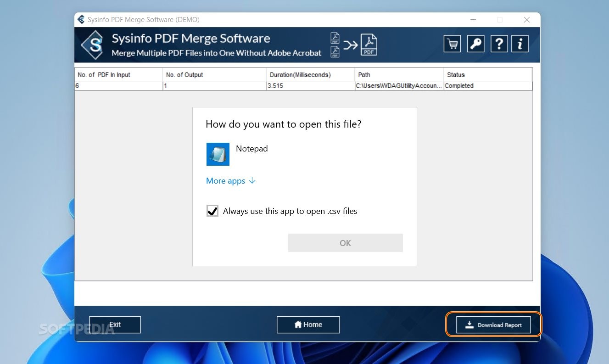The height and width of the screenshot is (364, 609).
Task: Expand the More apps list
Action: point(231,181)
